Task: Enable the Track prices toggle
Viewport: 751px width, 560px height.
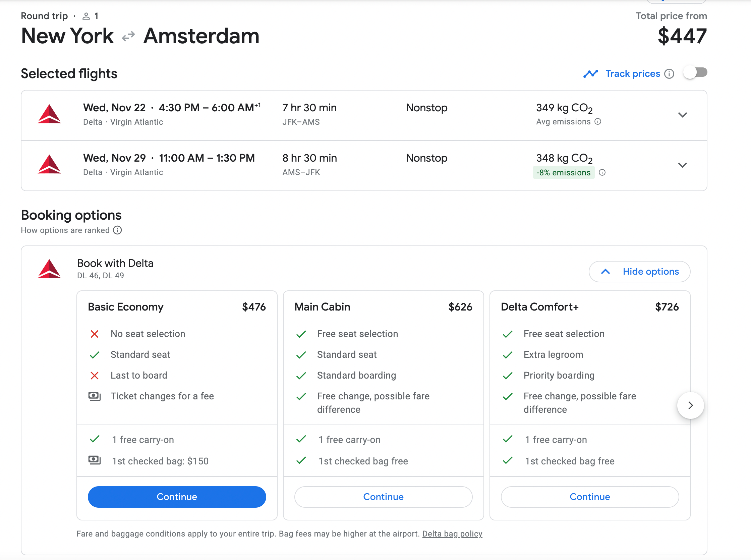Action: click(695, 72)
